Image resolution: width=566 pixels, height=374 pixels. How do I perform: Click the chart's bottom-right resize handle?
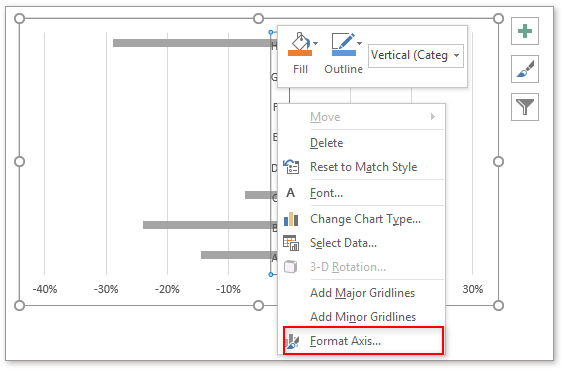click(498, 305)
